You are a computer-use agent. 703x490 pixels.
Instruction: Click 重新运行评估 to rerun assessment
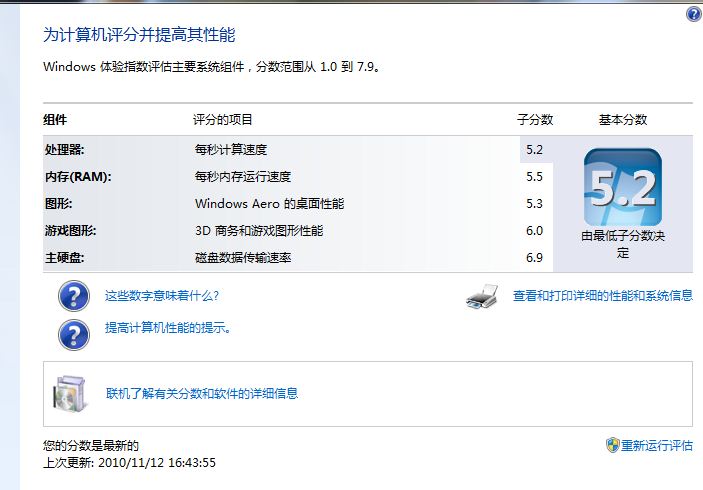[x=657, y=446]
